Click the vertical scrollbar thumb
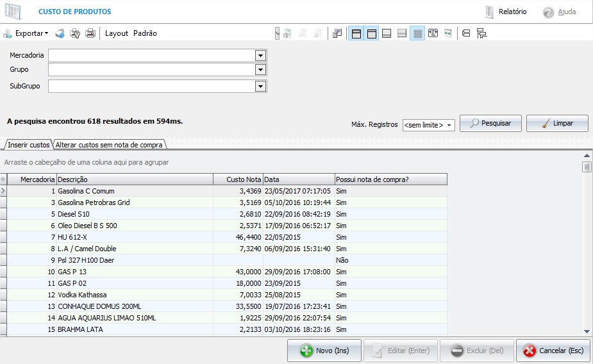The height and width of the screenshot is (364, 593). coord(587,167)
